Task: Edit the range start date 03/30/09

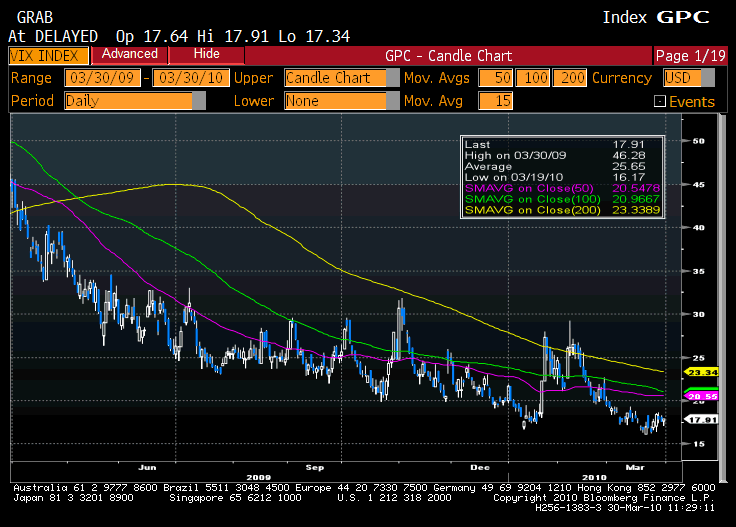Action: click(x=102, y=78)
